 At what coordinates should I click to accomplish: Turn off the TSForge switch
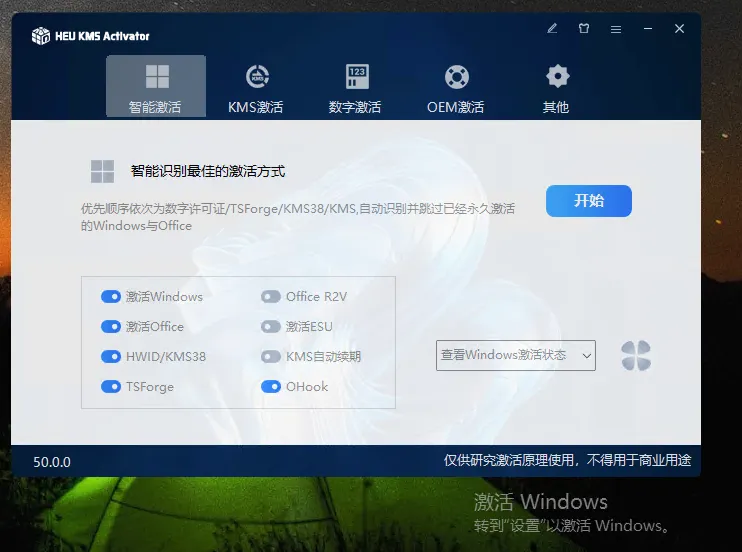[111, 387]
